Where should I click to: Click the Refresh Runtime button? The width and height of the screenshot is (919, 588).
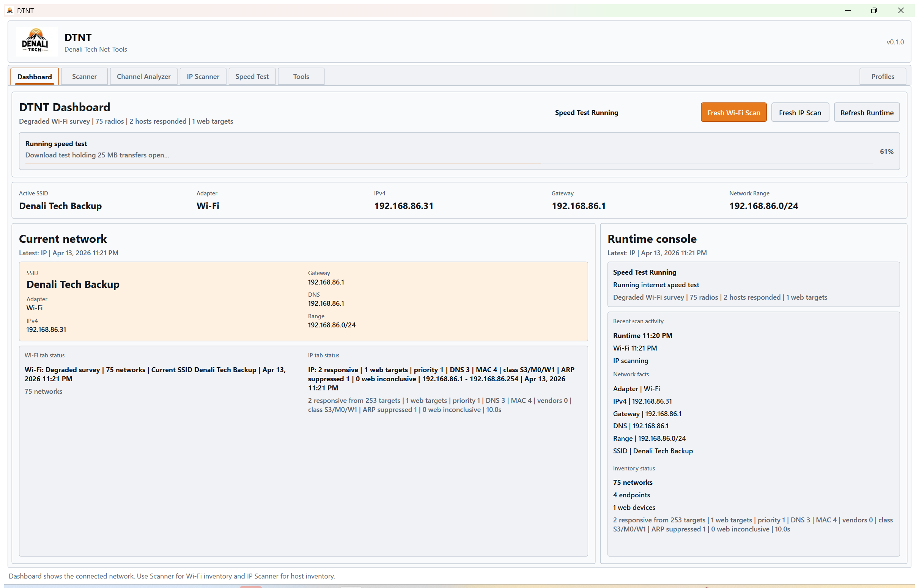pos(867,112)
